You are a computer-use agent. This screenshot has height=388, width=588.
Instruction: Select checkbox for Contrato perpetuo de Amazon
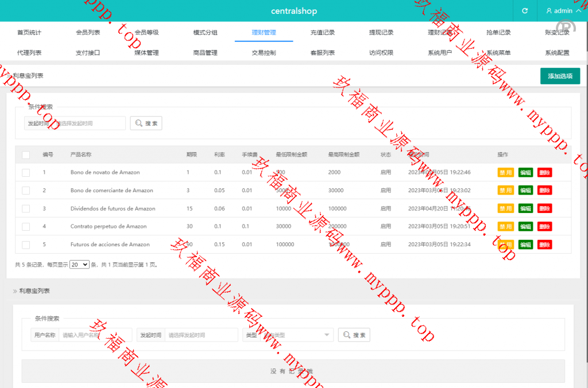[26, 227]
